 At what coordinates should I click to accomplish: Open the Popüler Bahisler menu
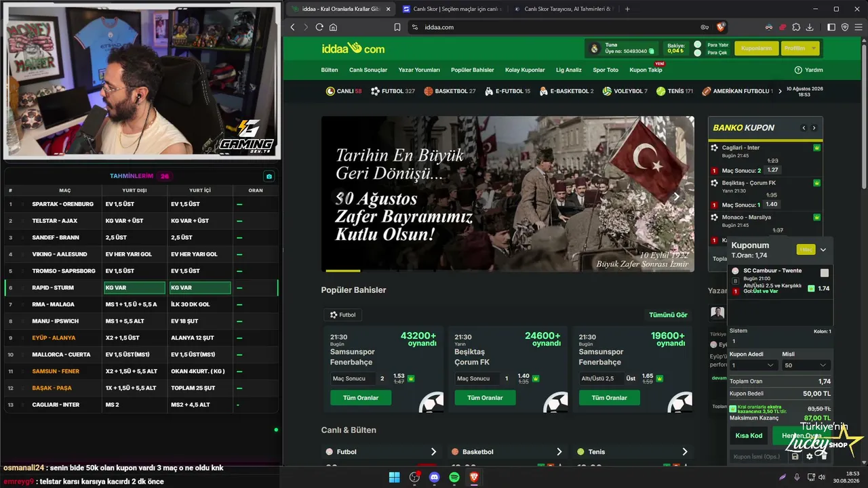tap(473, 70)
